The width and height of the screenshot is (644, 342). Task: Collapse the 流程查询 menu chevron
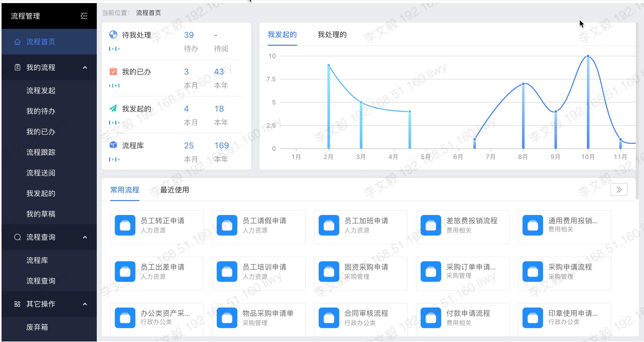[85, 237]
